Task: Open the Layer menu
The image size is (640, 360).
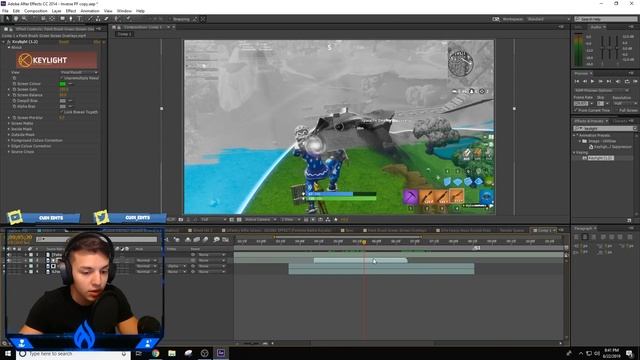Action: (57, 11)
